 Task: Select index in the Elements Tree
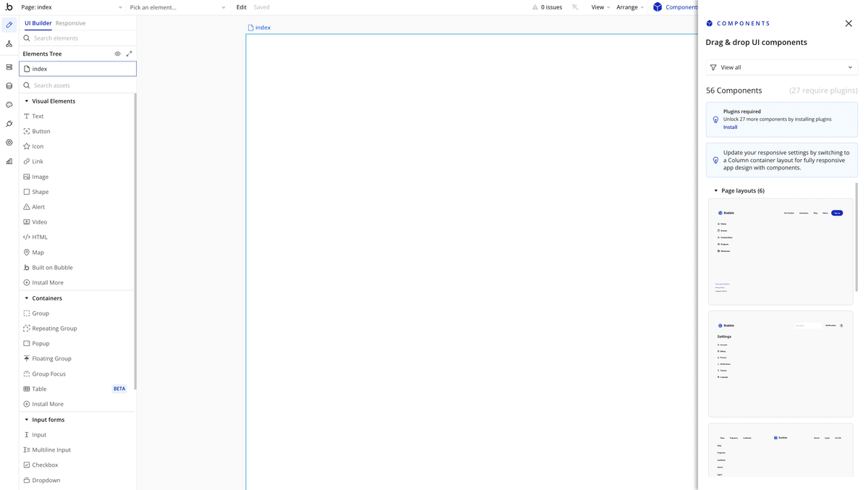coord(77,69)
